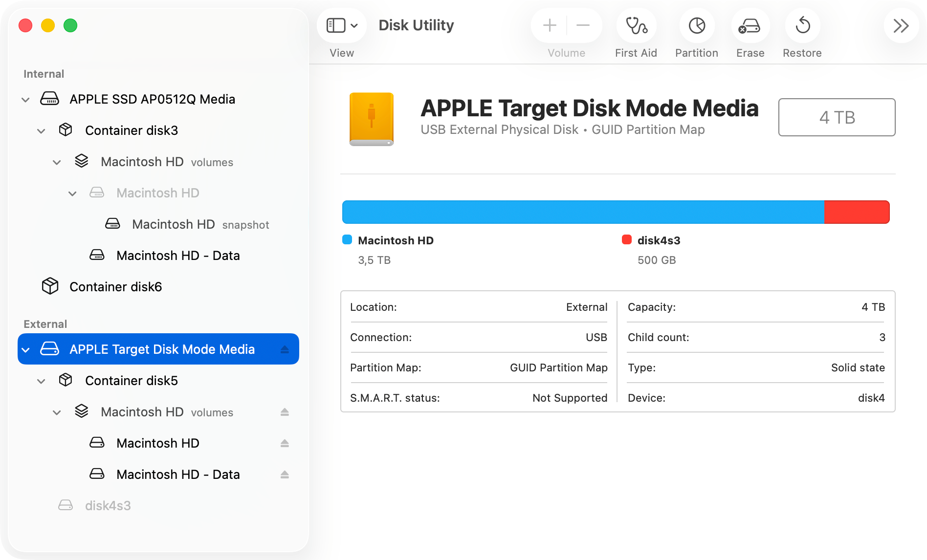Click the 'USB External Physical Disk' subtitle
The width and height of the screenshot is (927, 560).
click(x=499, y=129)
